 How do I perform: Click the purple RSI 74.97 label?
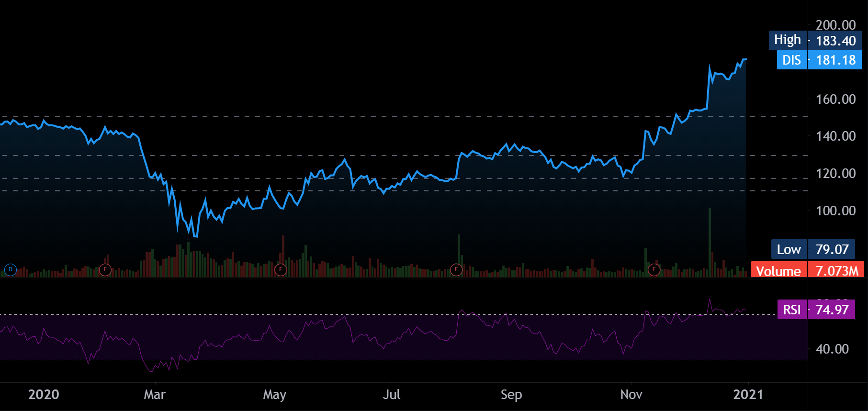point(816,310)
